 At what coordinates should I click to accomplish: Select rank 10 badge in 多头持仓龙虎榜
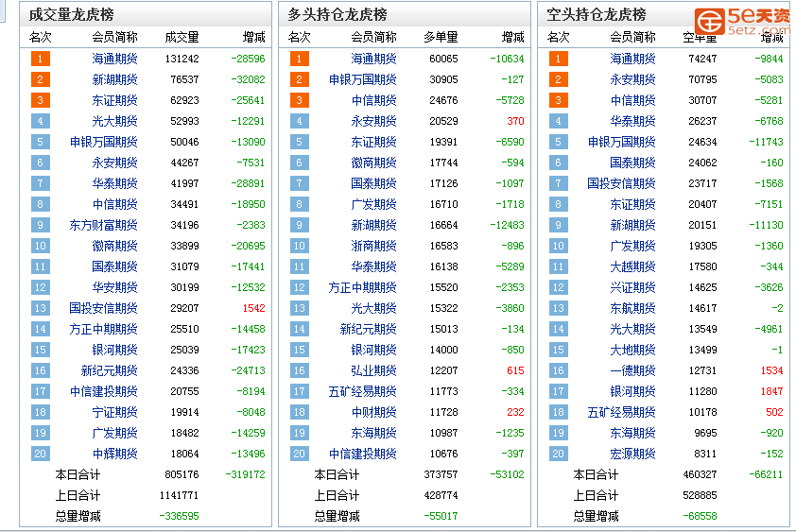point(300,247)
